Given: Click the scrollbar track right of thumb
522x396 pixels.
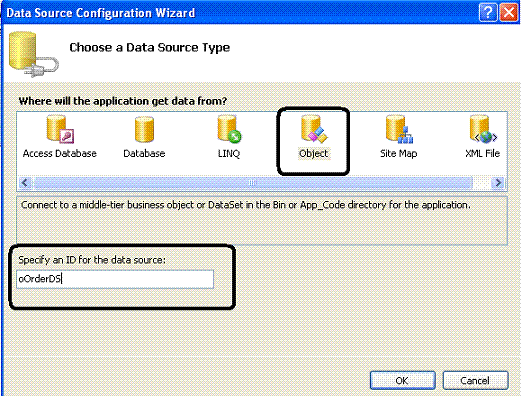Looking at the screenshot, I should (x=482, y=183).
